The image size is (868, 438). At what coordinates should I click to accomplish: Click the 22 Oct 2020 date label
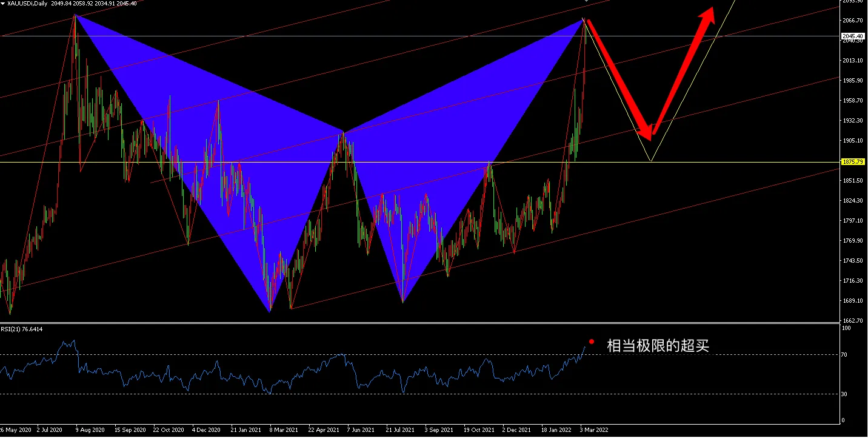[x=169, y=430]
